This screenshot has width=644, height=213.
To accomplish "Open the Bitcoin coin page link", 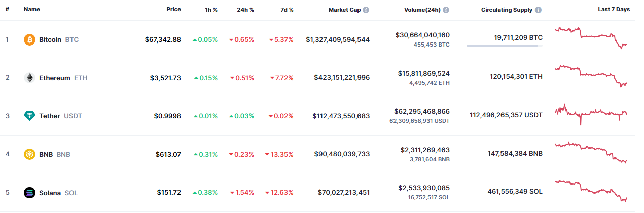I will pyautogui.click(x=50, y=39).
